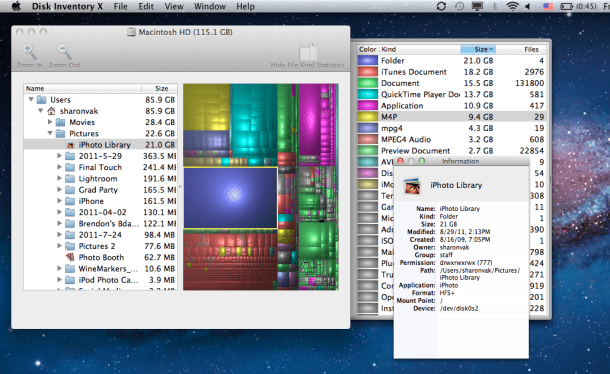Select the MPEG4 Audio row

451,139
